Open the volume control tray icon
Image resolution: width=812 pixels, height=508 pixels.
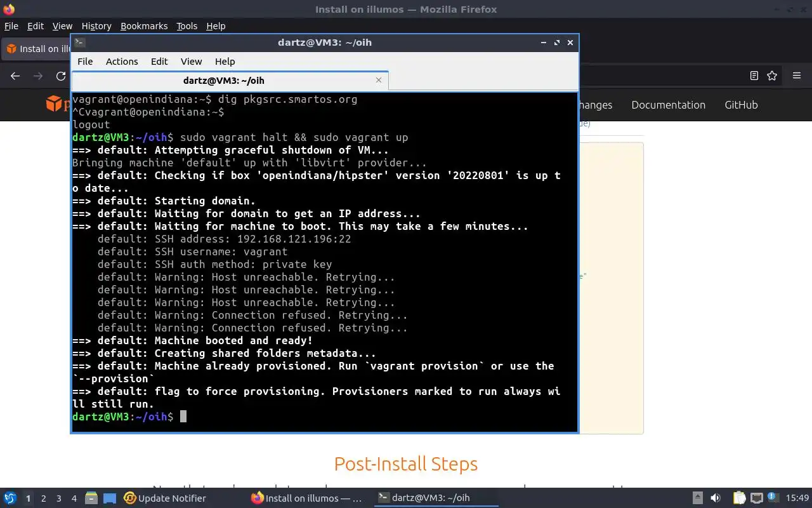(x=716, y=498)
